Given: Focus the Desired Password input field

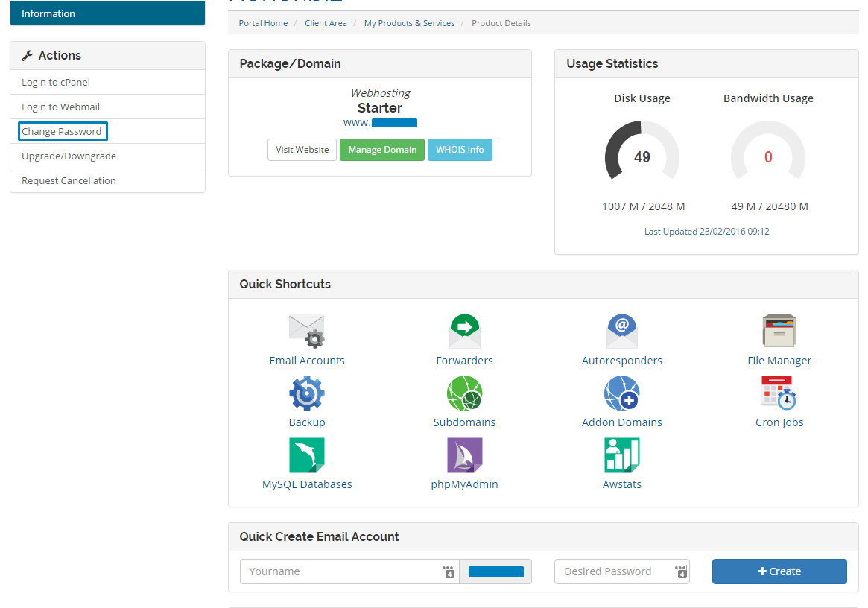Looking at the screenshot, I should click(x=622, y=571).
